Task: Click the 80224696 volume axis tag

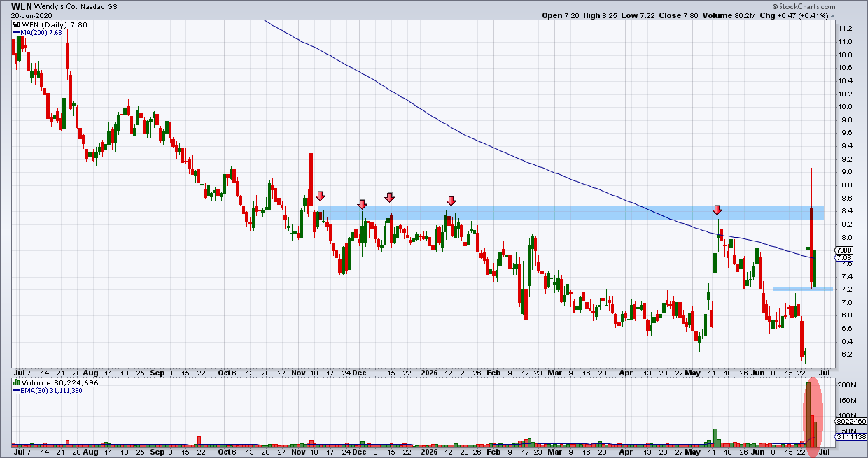Action: pos(852,422)
